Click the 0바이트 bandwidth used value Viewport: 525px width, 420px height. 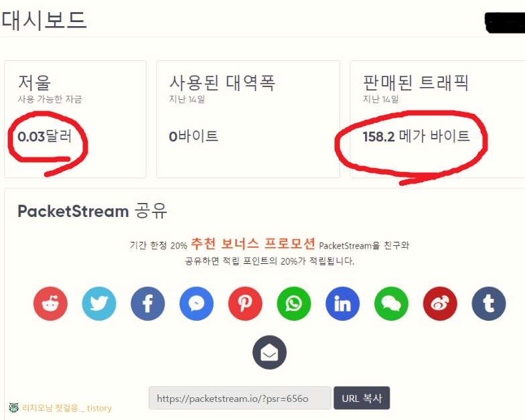(x=194, y=137)
